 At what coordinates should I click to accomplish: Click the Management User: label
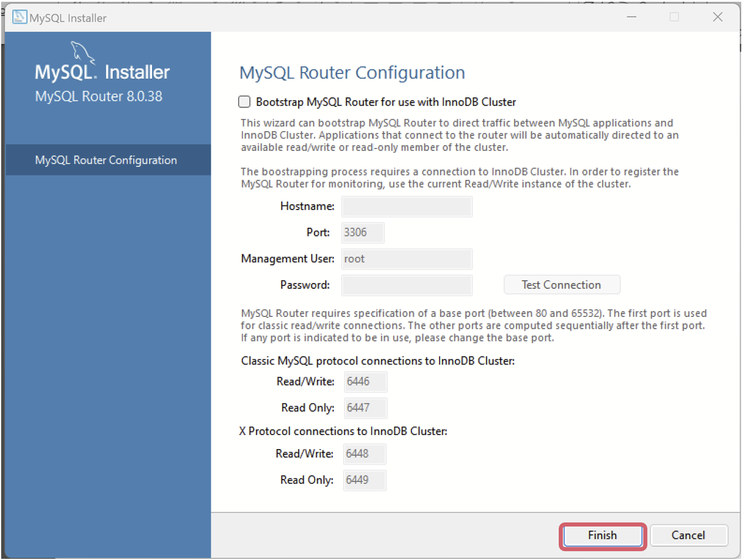[x=288, y=259]
